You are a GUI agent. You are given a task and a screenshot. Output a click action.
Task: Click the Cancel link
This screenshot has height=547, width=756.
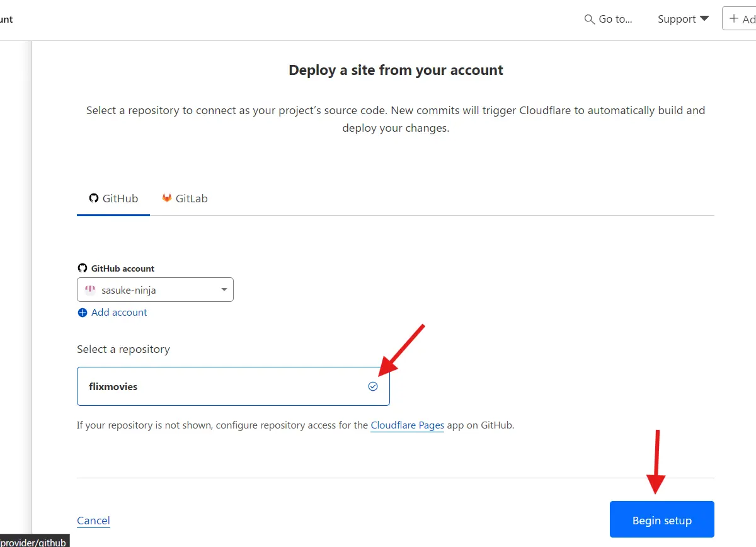[x=93, y=521]
